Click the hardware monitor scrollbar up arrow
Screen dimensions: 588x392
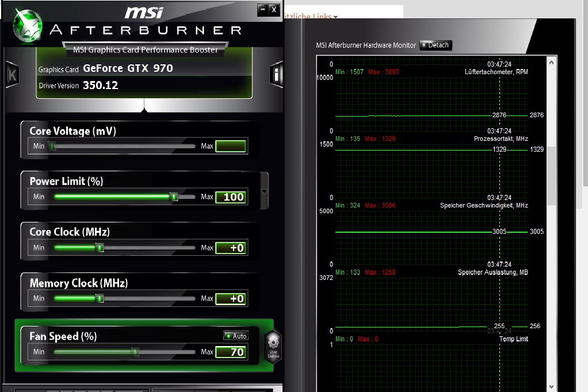tap(551, 63)
